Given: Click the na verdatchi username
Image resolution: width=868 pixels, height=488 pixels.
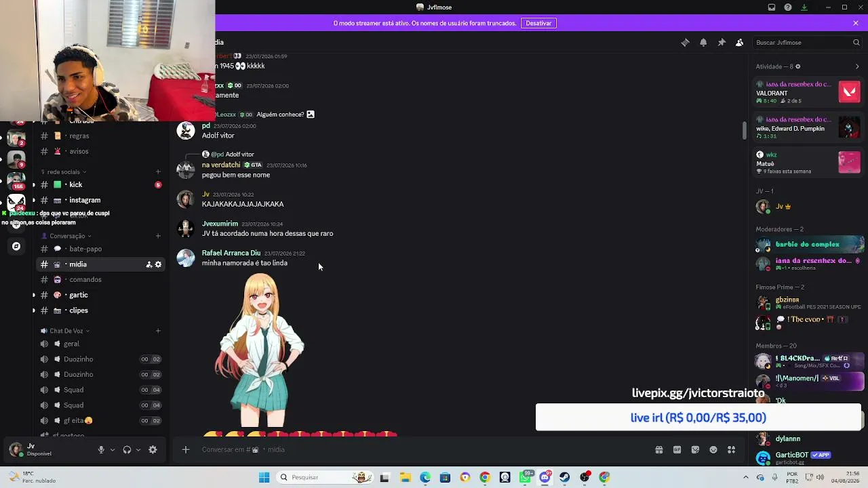Looking at the screenshot, I should tap(221, 165).
